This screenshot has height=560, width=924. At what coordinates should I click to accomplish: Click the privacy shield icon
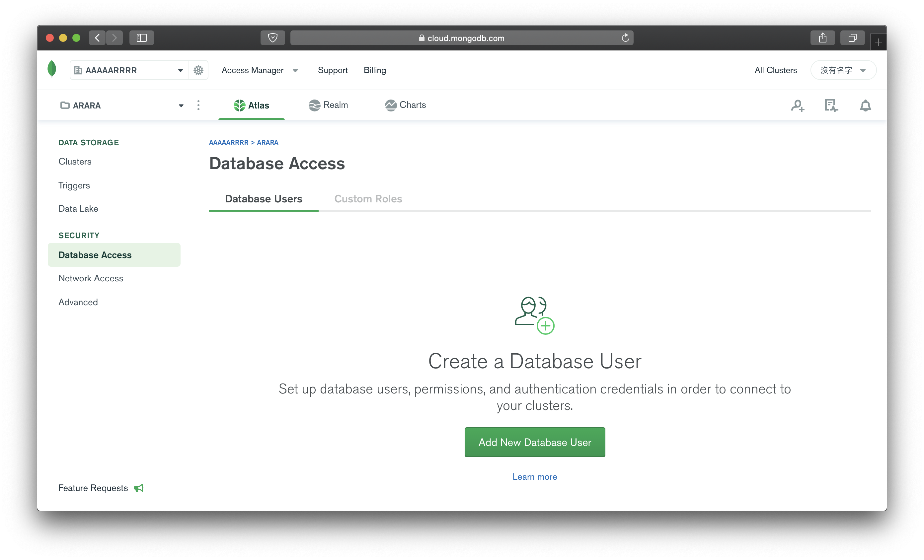pos(272,38)
